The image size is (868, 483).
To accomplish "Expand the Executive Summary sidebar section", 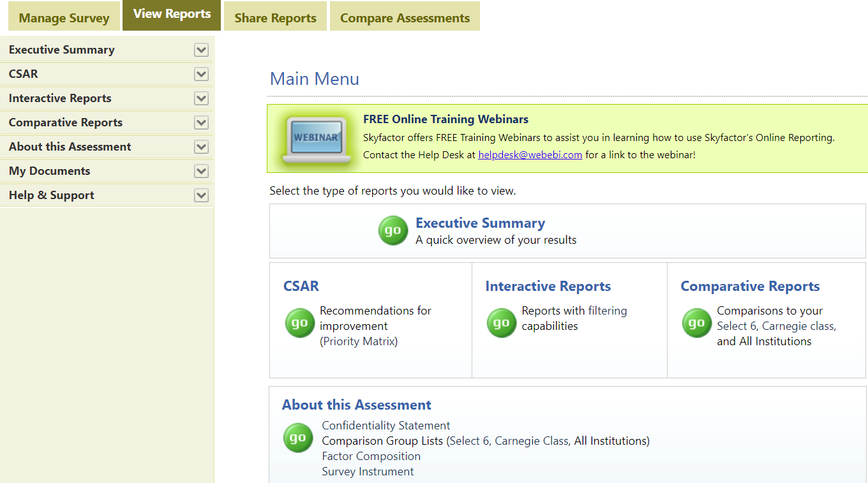I will 201,49.
